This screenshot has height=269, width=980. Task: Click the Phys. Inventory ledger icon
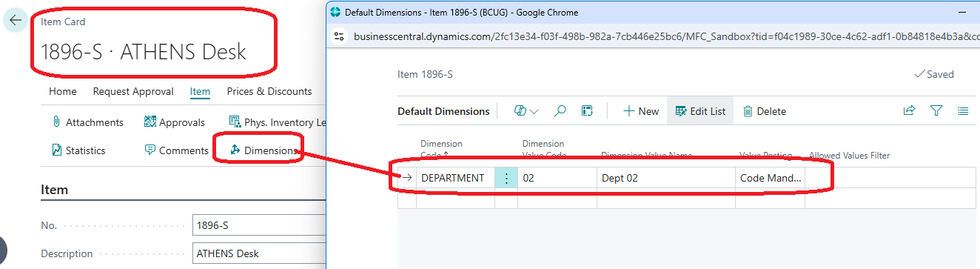click(x=235, y=122)
